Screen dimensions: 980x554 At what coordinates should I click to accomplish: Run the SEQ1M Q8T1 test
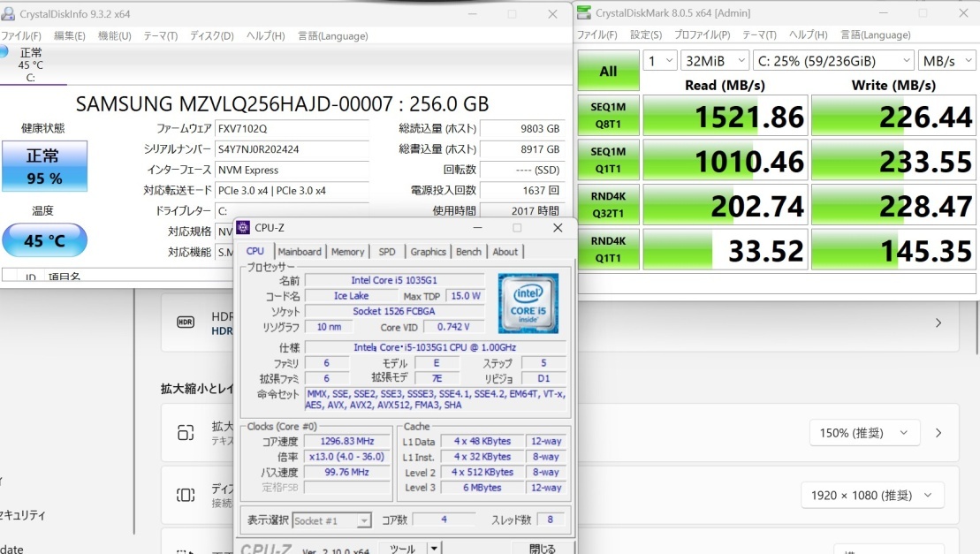(x=608, y=116)
